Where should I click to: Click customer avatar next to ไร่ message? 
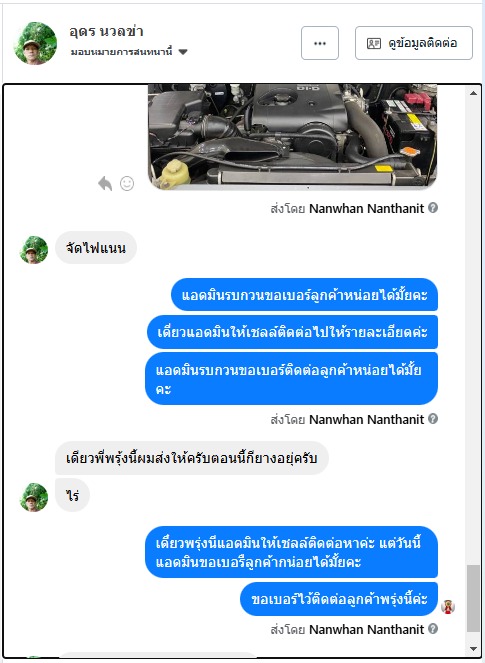point(34,497)
